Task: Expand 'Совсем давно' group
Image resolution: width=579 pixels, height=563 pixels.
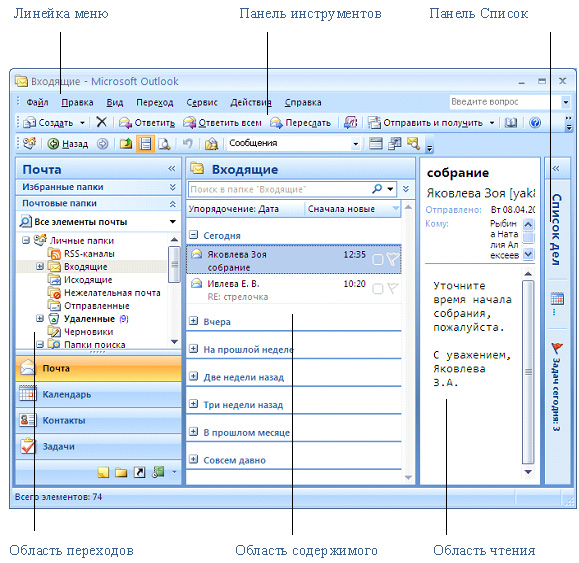Action: click(x=193, y=459)
